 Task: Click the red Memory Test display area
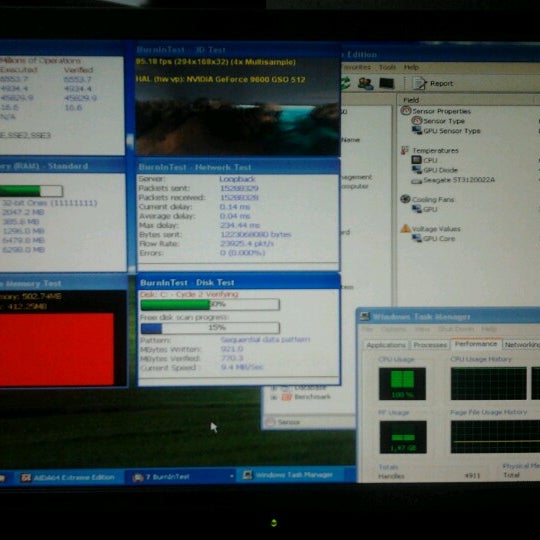56,349
